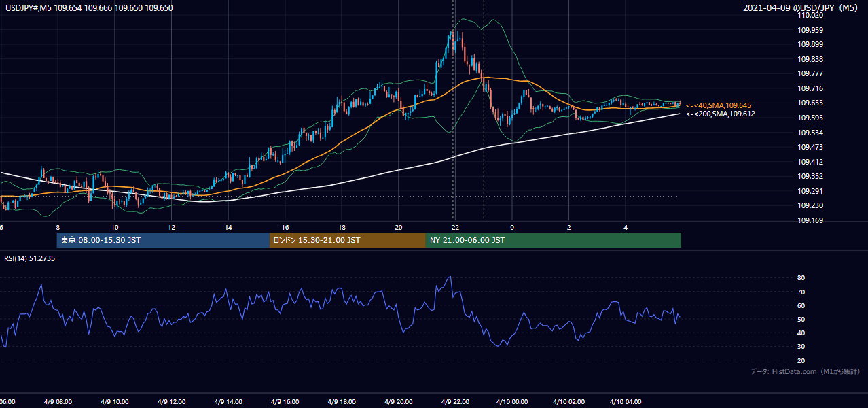Click hour label 2 under price chart
Screen dimensions: 868x408
point(568,227)
